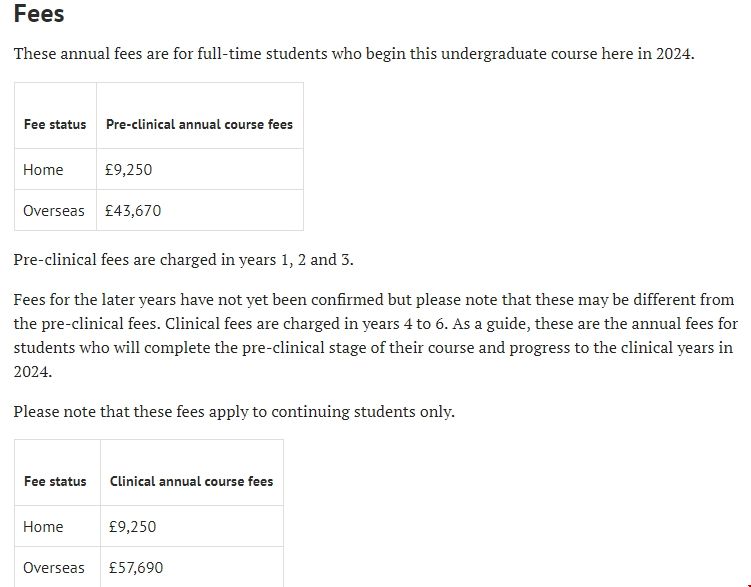This screenshot has height=587, width=751.
Task: Click the note about continuing students only
Action: click(x=234, y=411)
